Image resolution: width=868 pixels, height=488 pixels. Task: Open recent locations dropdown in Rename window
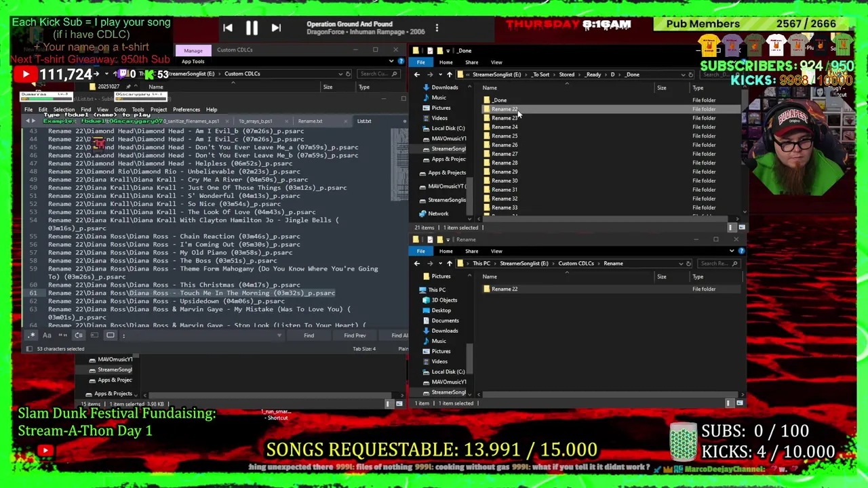[439, 264]
